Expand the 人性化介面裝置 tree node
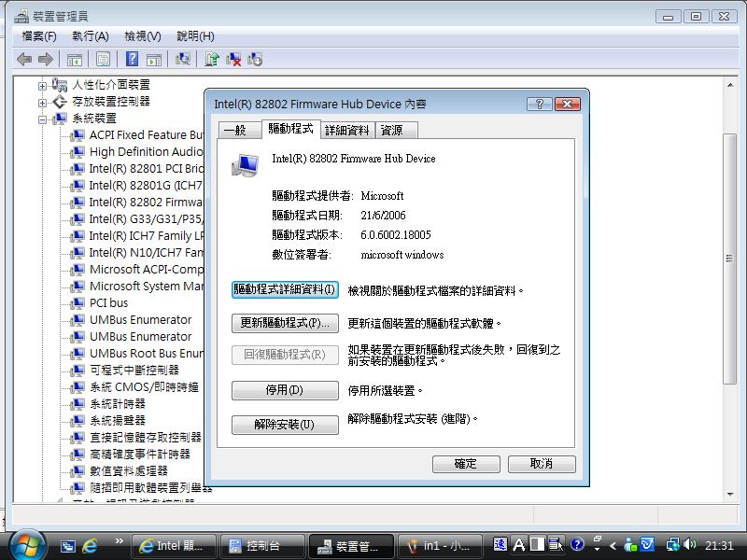Screen dimensions: 747x560 click(x=42, y=86)
